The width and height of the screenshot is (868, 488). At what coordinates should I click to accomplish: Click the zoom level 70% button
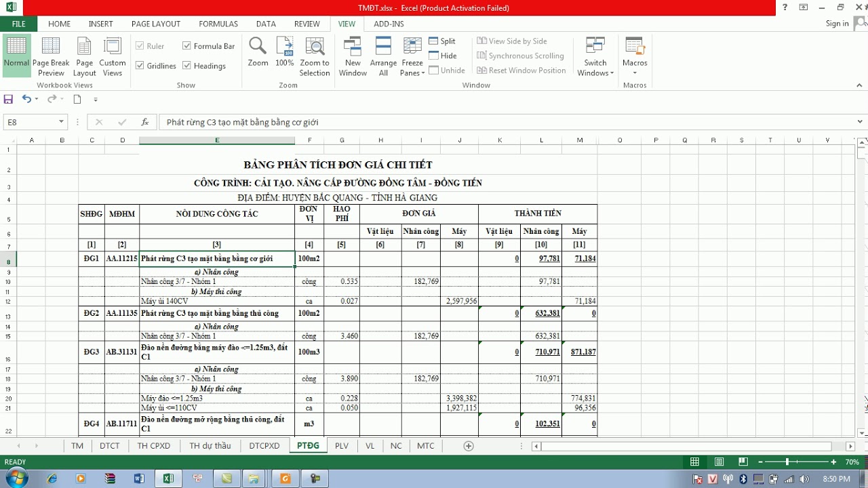(x=852, y=462)
